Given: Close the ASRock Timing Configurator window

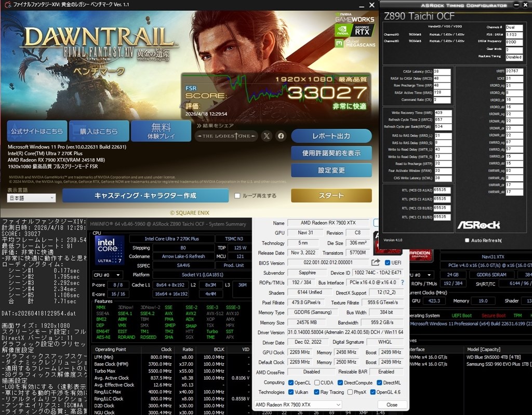Looking at the screenshot, I should pos(525,5).
